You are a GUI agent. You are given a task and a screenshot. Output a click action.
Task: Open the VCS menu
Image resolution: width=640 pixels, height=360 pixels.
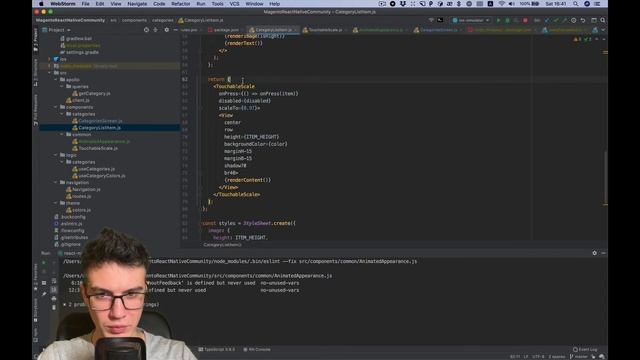click(234, 4)
